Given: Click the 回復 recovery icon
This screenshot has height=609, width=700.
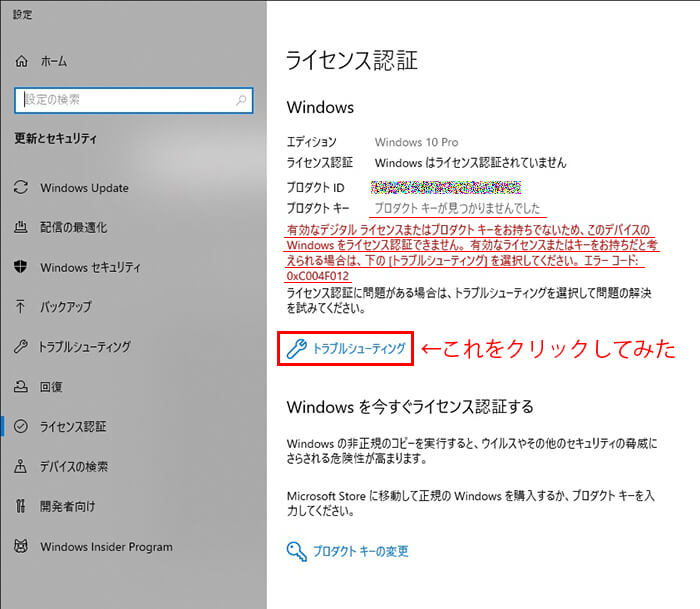Looking at the screenshot, I should [21, 386].
